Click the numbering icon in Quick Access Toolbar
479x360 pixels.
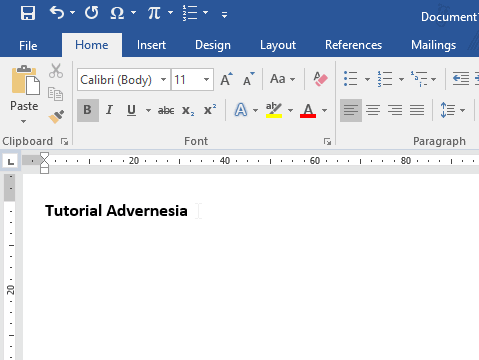click(190, 13)
